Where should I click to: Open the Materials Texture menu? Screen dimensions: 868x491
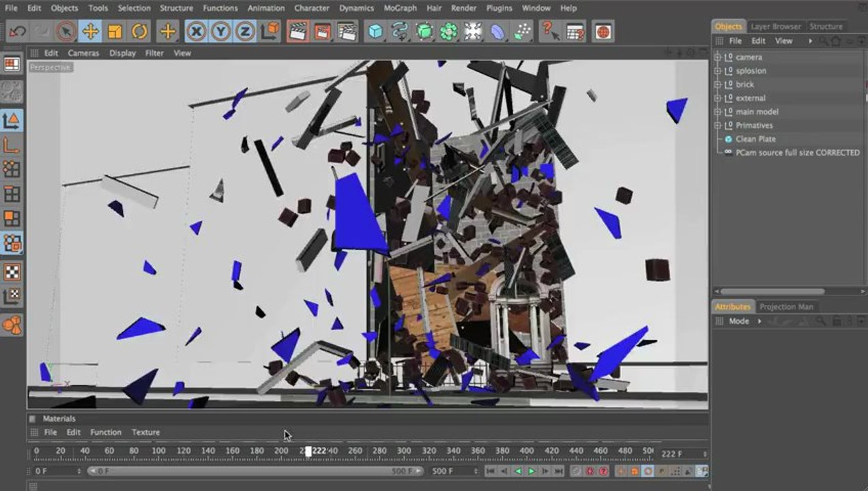[x=145, y=432]
